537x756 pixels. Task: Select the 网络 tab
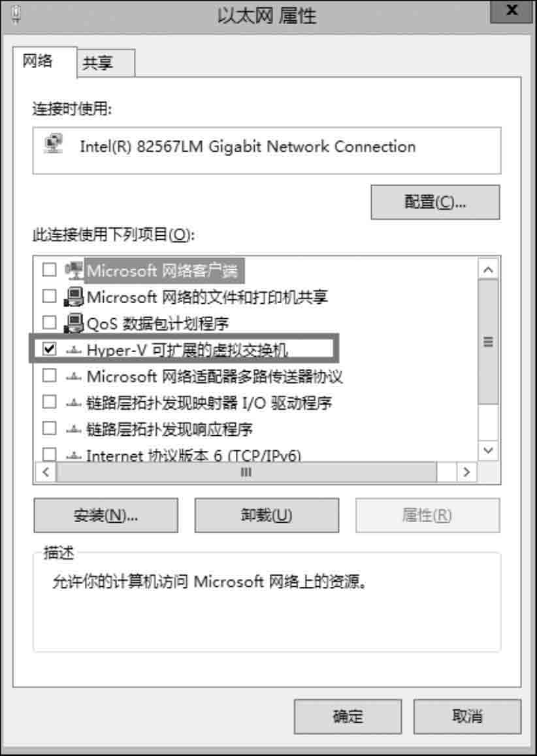[x=44, y=61]
